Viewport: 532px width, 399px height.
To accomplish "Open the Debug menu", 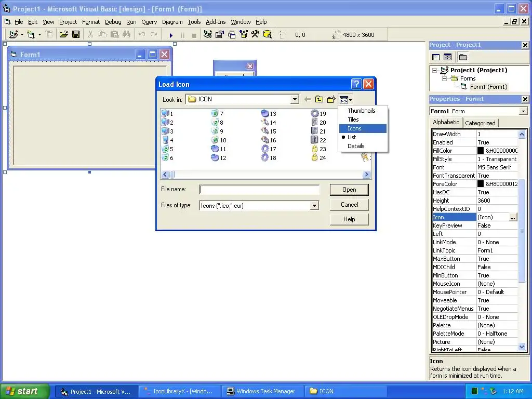I will tap(113, 22).
